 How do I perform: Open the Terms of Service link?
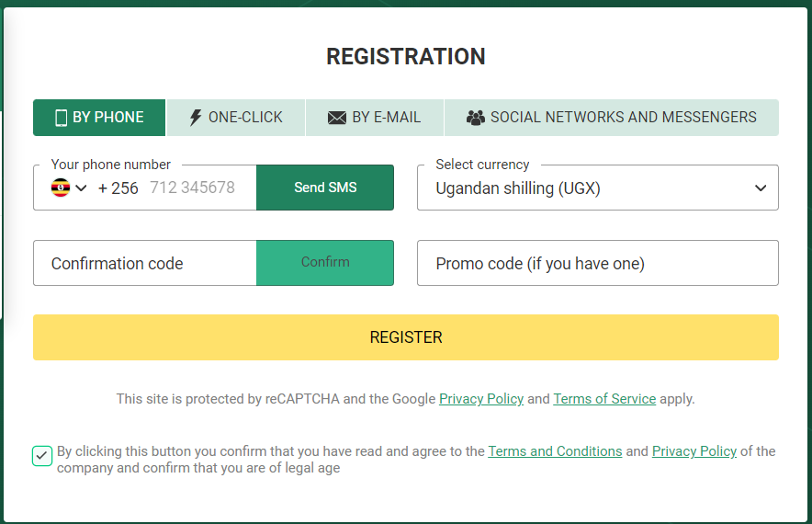tap(604, 399)
